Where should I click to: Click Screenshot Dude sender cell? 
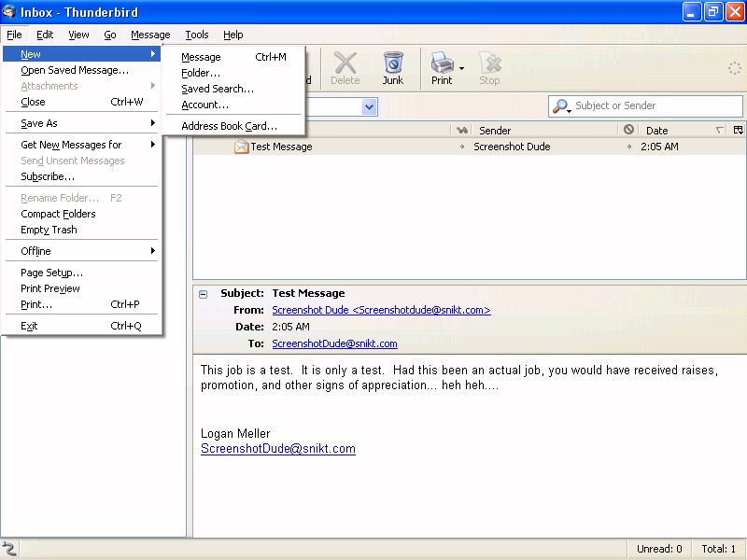tap(512, 147)
